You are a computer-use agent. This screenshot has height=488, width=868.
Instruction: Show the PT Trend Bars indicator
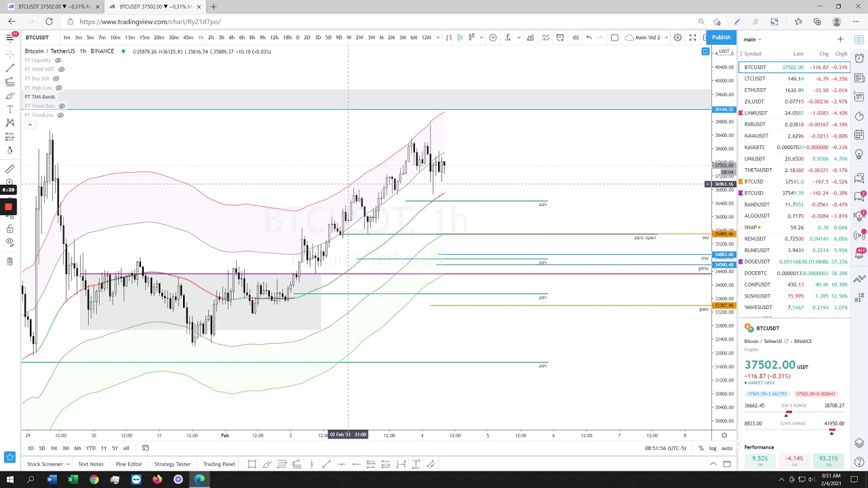coord(62,106)
